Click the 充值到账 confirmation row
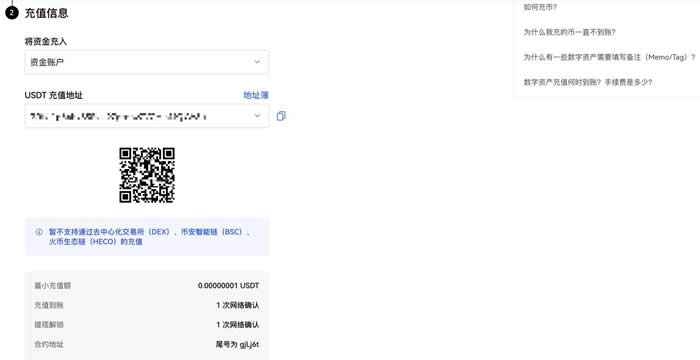 pyautogui.click(x=147, y=305)
